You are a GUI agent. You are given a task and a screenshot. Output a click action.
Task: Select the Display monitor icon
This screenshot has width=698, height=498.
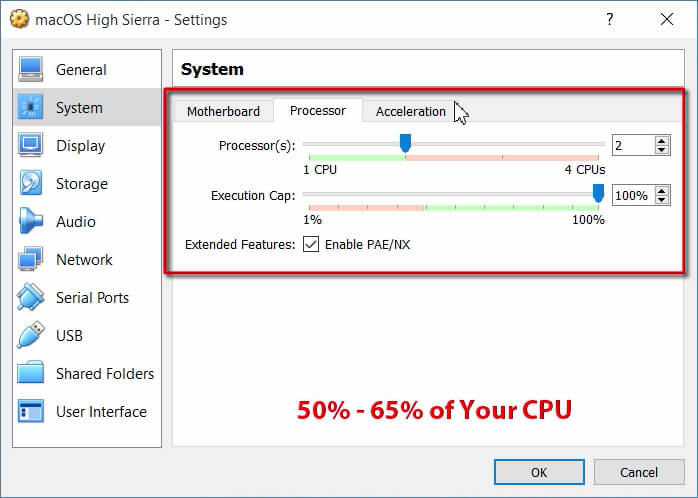[x=31, y=146]
